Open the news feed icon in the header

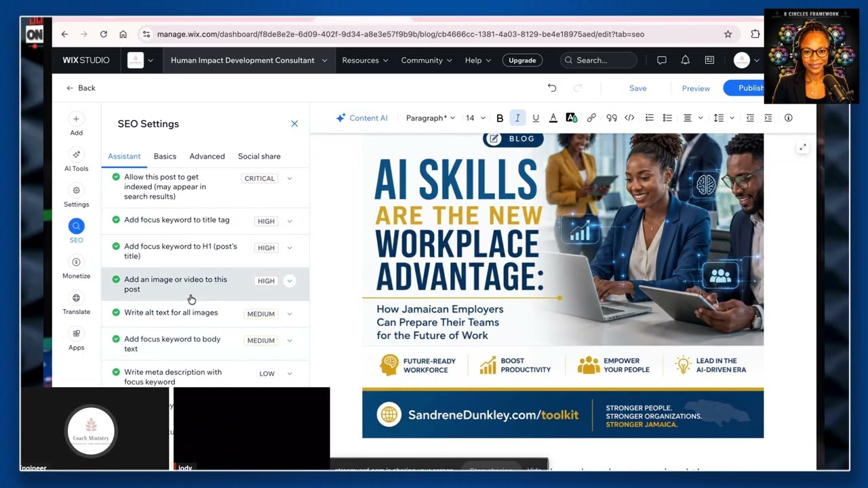[x=709, y=60]
